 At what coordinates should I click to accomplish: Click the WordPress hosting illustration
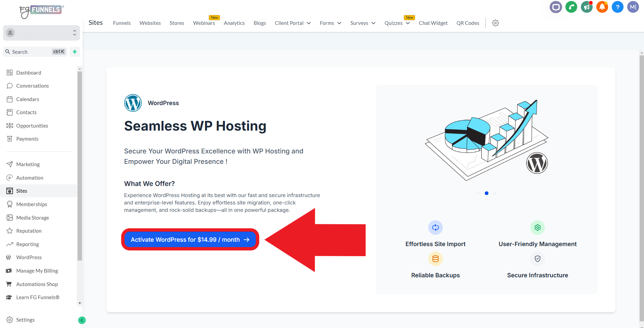pos(487,140)
